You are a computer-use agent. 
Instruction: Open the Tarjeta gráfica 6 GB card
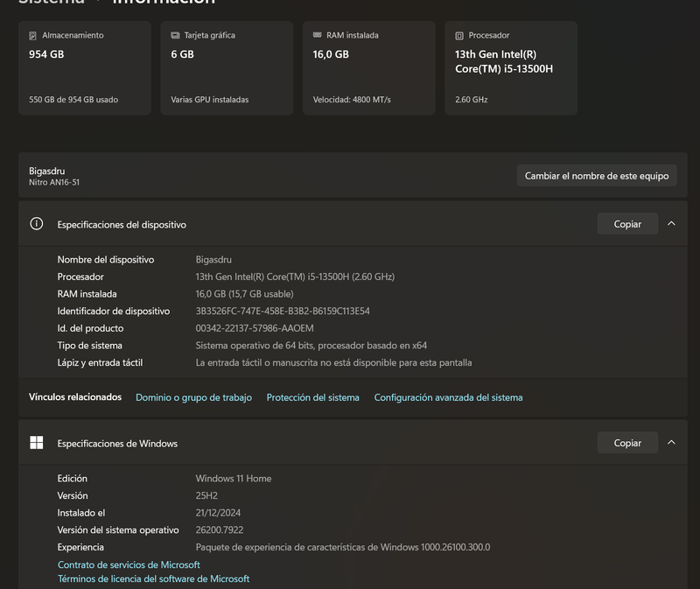coord(227,68)
